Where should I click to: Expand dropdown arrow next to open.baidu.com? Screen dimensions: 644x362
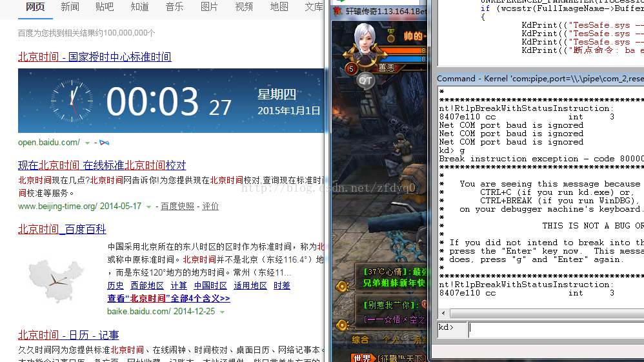(87, 143)
